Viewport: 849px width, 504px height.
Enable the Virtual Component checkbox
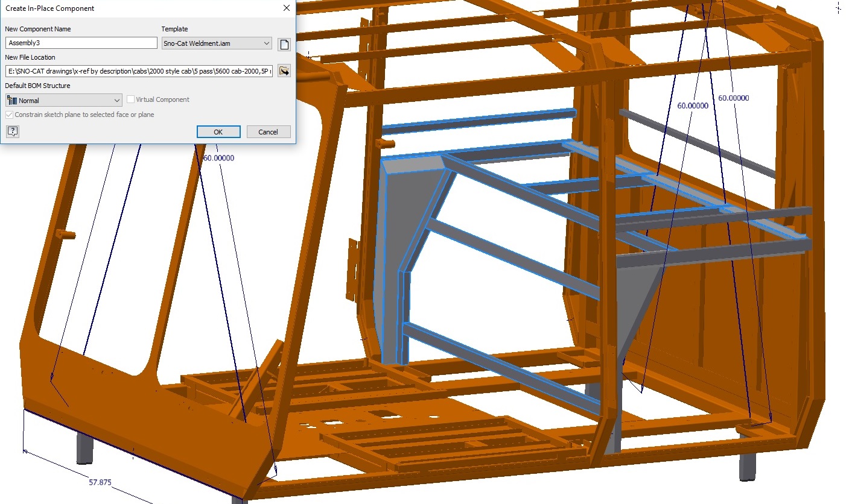tap(130, 99)
